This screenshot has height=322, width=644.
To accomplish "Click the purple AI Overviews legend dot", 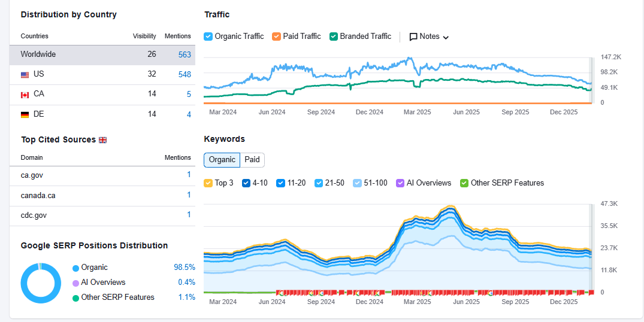I will pyautogui.click(x=75, y=283).
